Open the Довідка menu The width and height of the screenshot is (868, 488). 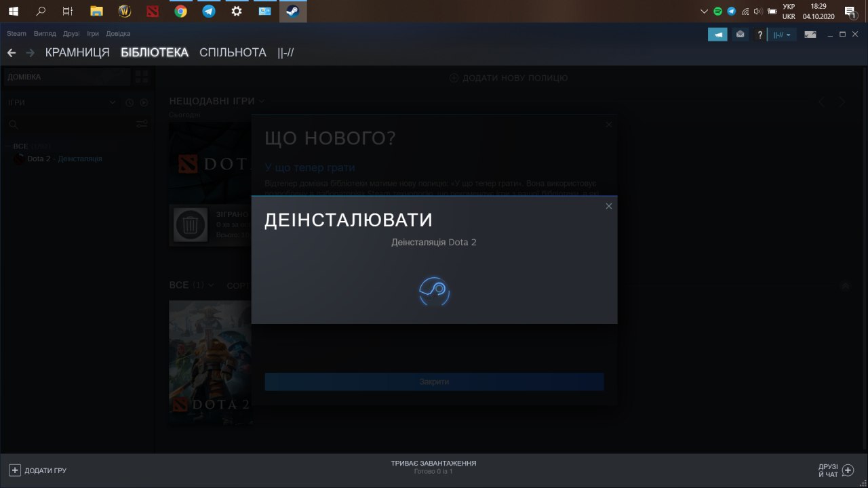[x=118, y=34]
